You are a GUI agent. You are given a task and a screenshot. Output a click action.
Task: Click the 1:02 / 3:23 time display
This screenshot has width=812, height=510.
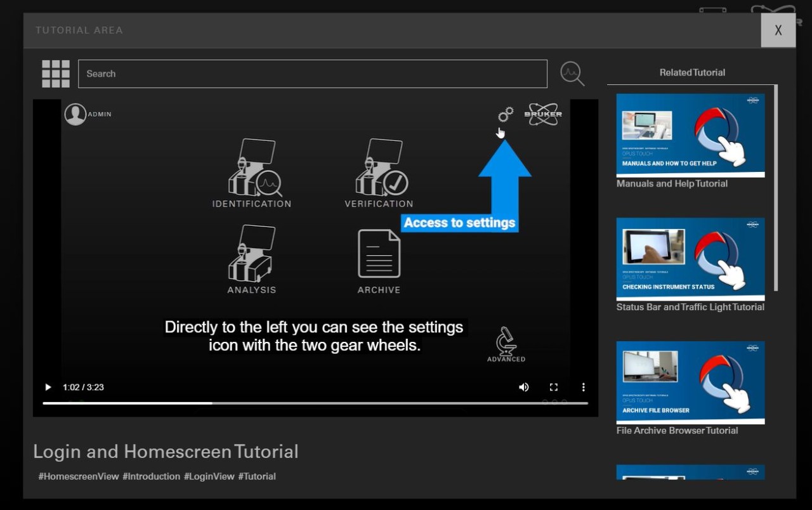83,387
